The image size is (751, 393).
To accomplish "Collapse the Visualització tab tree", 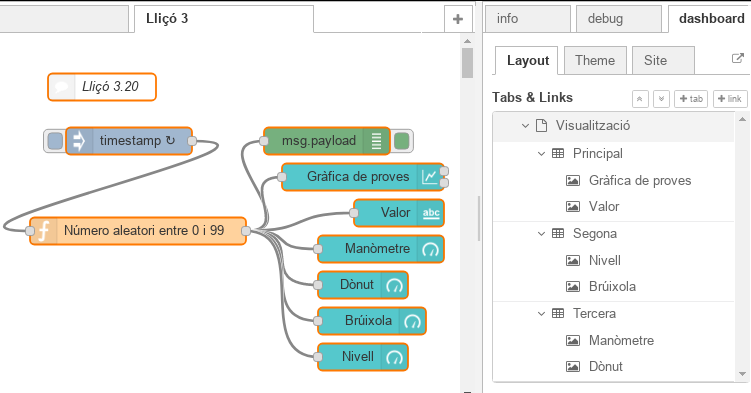I will click(x=525, y=126).
